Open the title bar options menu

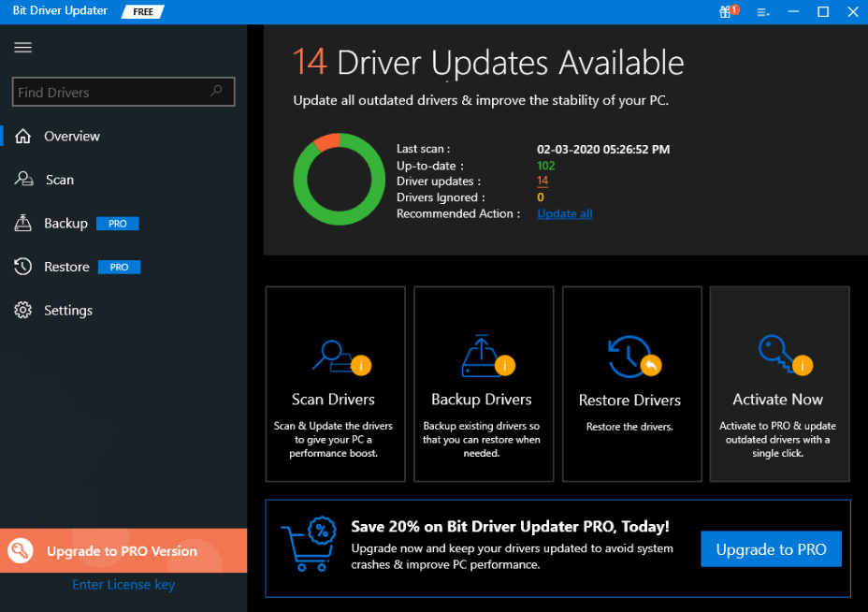(759, 11)
